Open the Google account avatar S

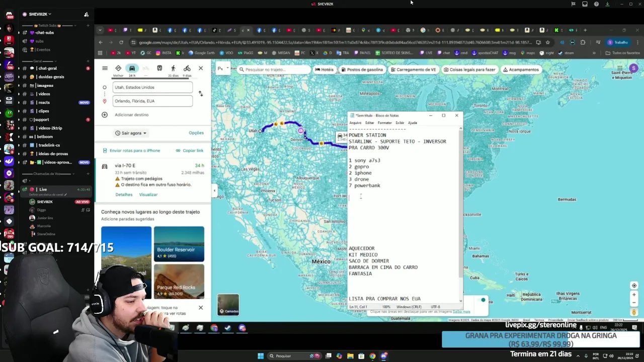pos(633,68)
